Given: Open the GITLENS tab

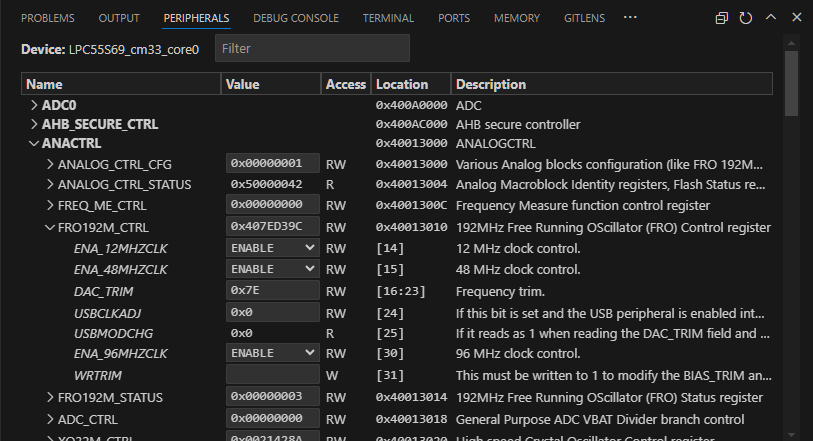Looking at the screenshot, I should (x=583, y=18).
